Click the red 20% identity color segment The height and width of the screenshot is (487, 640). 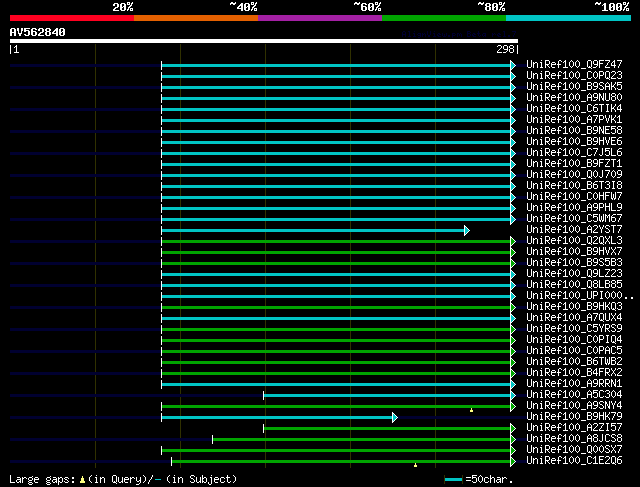(71, 18)
